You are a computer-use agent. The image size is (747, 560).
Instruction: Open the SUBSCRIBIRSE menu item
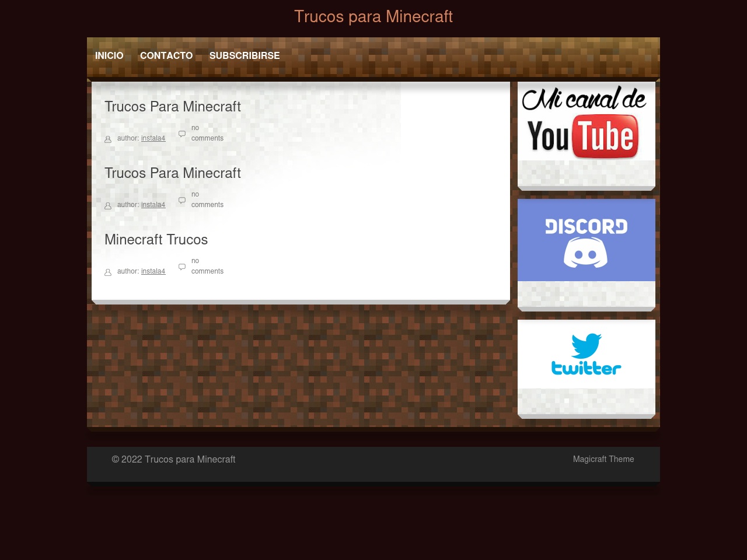[x=245, y=55]
